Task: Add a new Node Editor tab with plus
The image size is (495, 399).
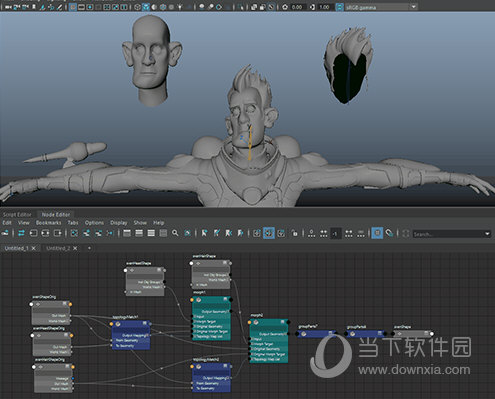Action: click(89, 248)
